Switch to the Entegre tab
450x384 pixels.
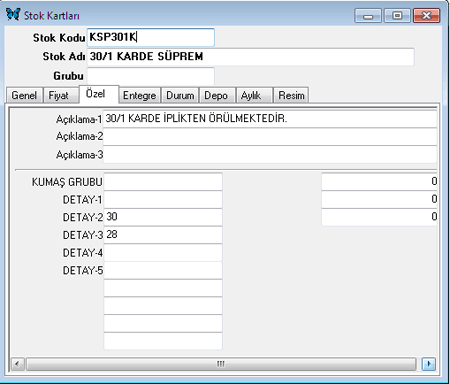click(x=140, y=95)
